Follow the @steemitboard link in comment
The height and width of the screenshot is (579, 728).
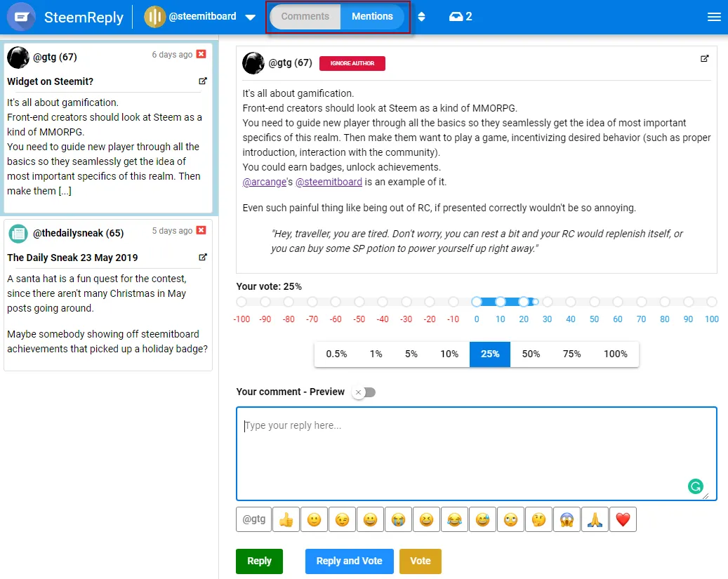point(329,182)
